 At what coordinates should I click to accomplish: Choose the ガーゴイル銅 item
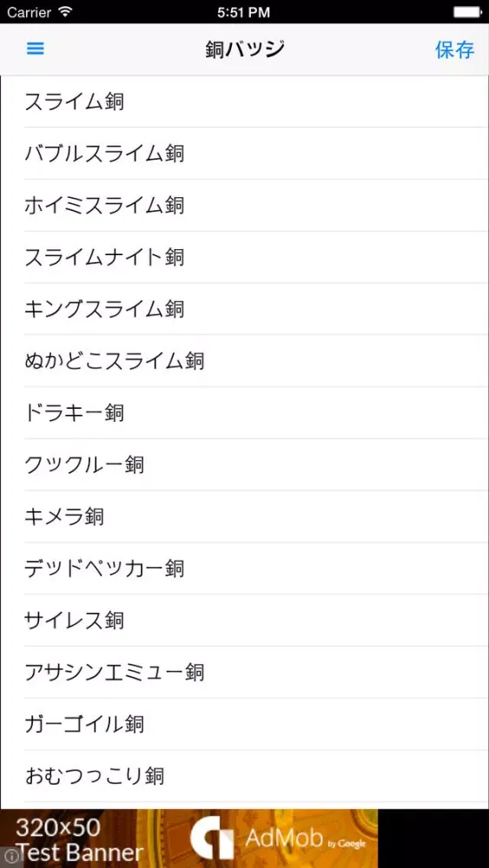pos(244,724)
